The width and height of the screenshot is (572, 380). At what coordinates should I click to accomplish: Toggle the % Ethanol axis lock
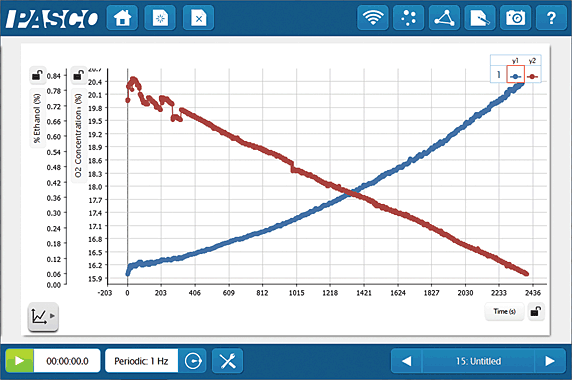click(x=37, y=75)
